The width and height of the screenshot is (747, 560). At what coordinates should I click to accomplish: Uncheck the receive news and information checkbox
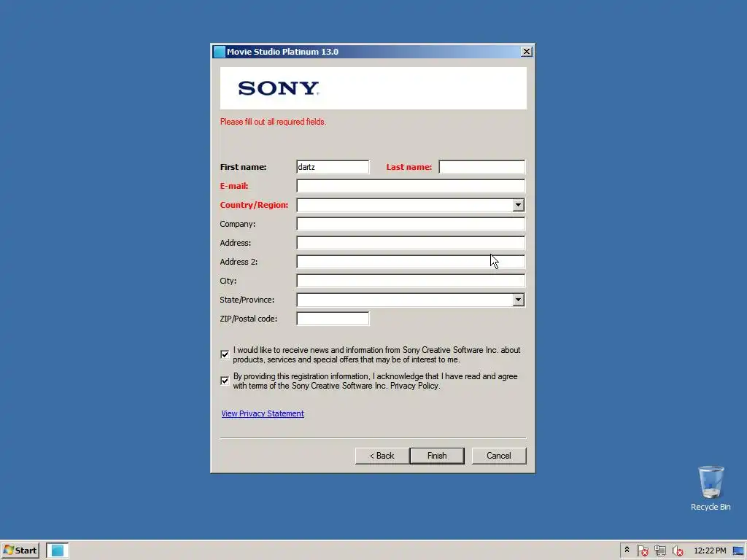[x=225, y=354]
